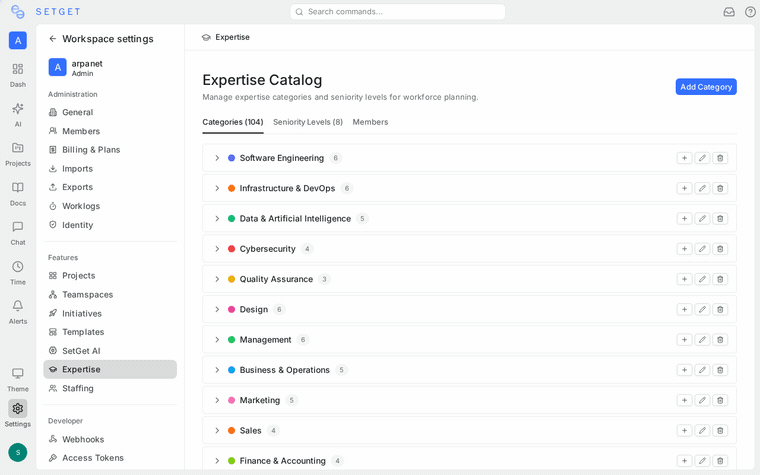Click the green S user avatar
The height and width of the screenshot is (475, 760).
18,452
